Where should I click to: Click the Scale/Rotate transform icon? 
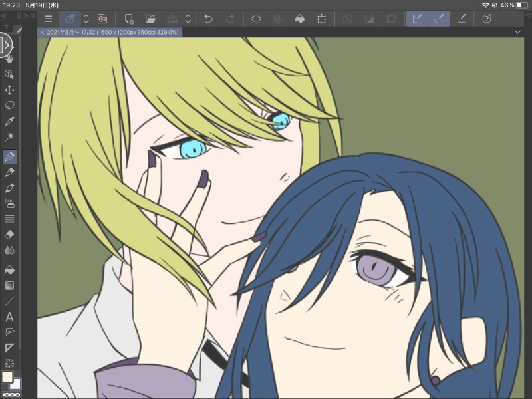click(x=321, y=19)
